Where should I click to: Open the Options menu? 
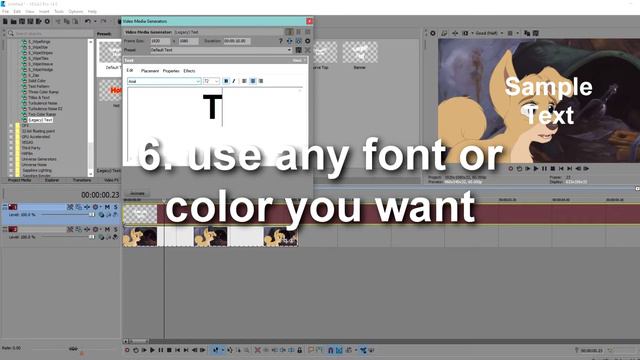click(x=76, y=11)
